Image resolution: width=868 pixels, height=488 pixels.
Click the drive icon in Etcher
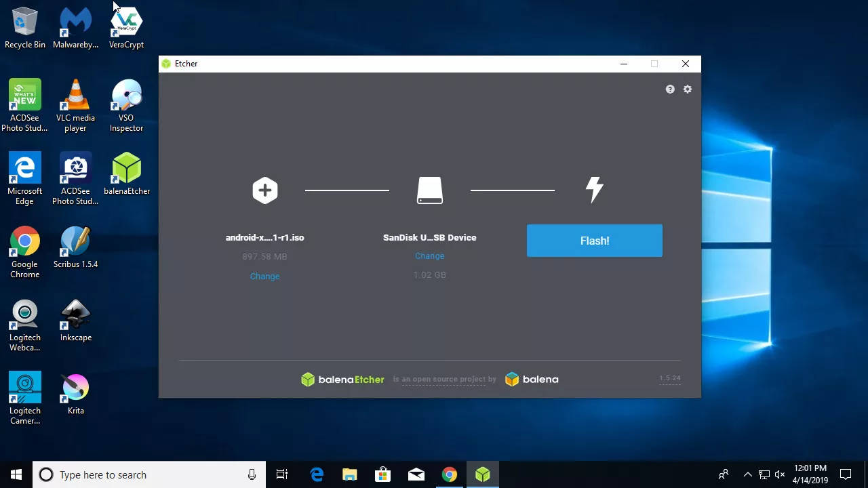(430, 190)
